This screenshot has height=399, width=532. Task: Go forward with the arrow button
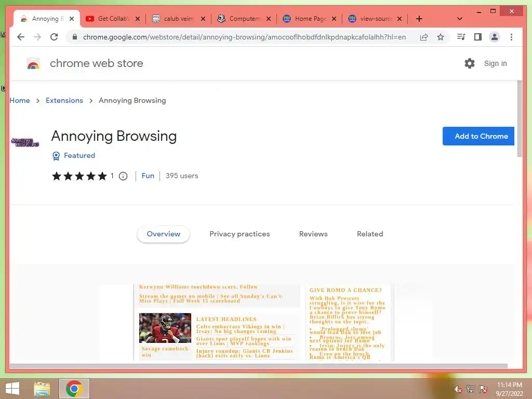point(37,37)
